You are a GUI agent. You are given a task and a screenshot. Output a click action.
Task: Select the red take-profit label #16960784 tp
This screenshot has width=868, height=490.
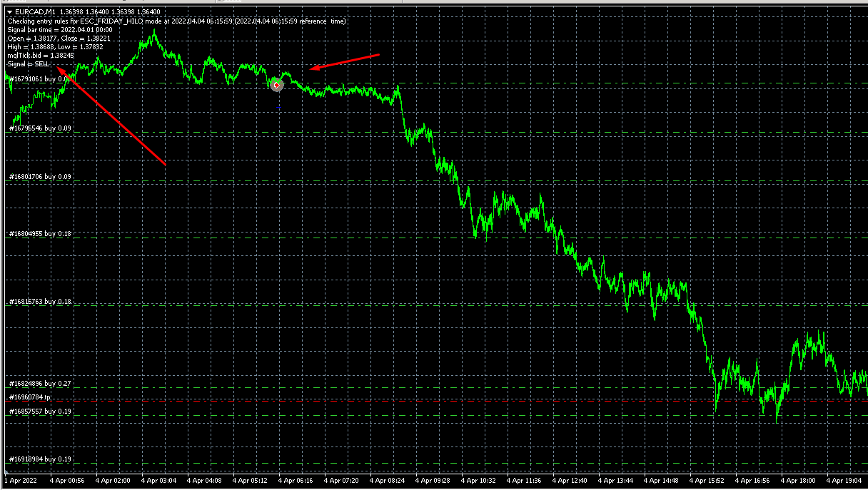pyautogui.click(x=29, y=397)
